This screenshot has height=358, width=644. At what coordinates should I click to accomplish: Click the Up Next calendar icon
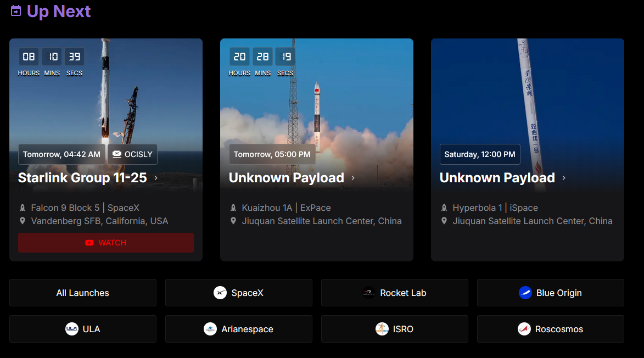click(x=15, y=11)
